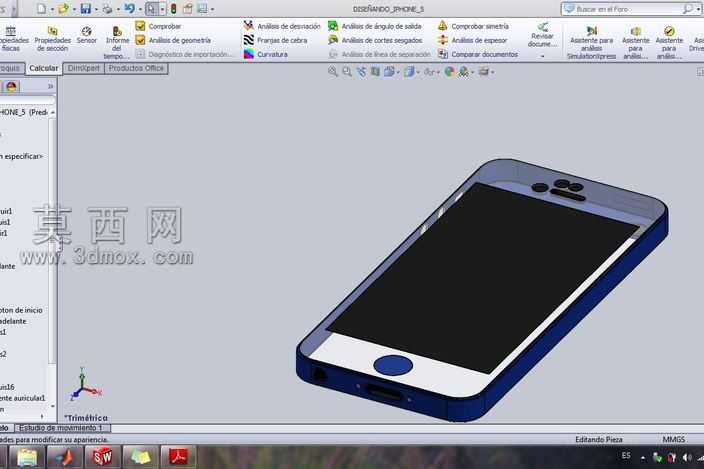The width and height of the screenshot is (704, 469).
Task: Run Análisis de ángulo de salida
Action: [x=375, y=26]
